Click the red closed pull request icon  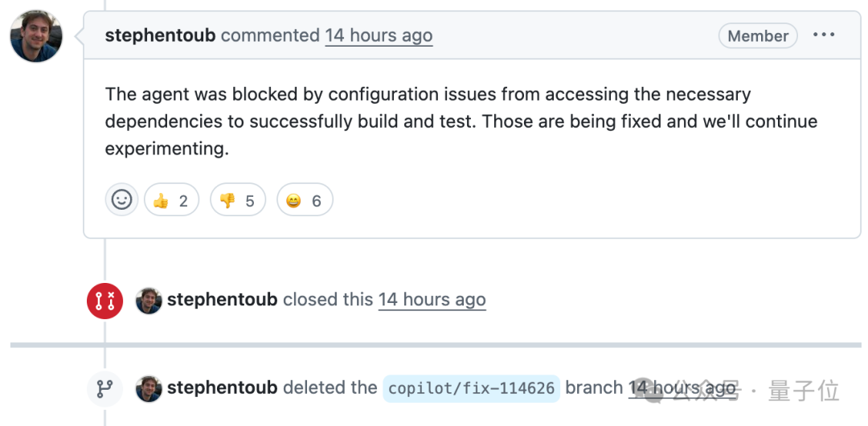[104, 301]
